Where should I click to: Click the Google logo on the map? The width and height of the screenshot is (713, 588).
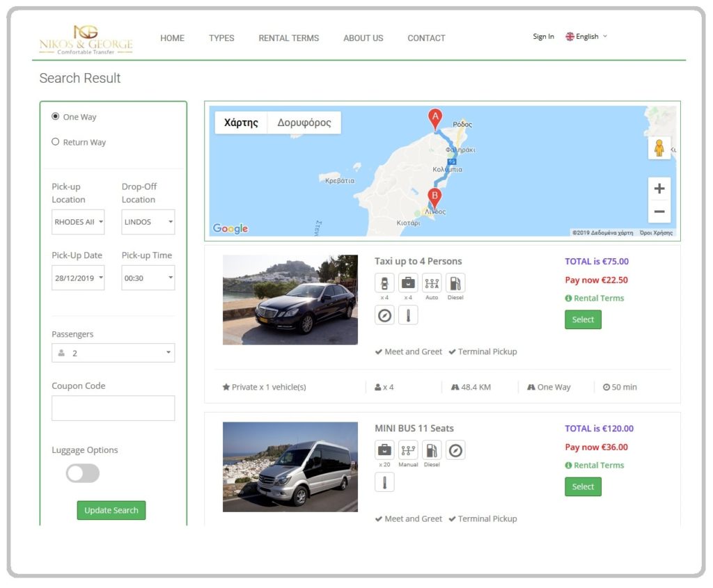(x=230, y=228)
